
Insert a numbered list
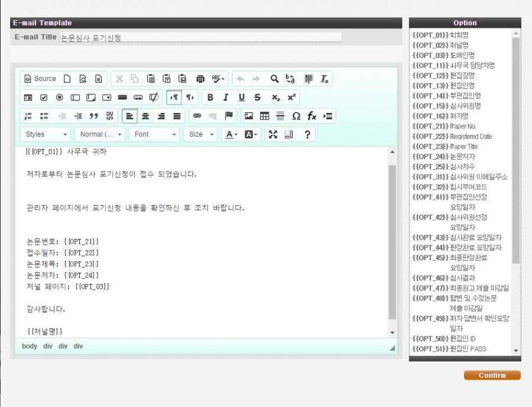point(28,116)
